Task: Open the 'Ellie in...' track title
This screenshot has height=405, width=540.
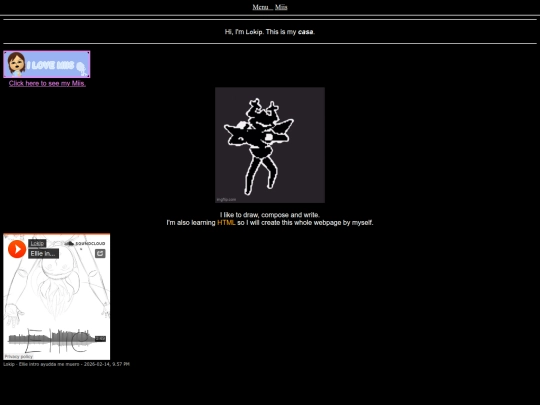Action: coord(43,254)
